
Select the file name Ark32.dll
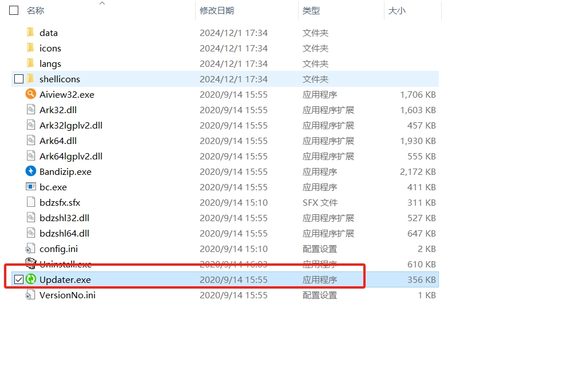[58, 110]
